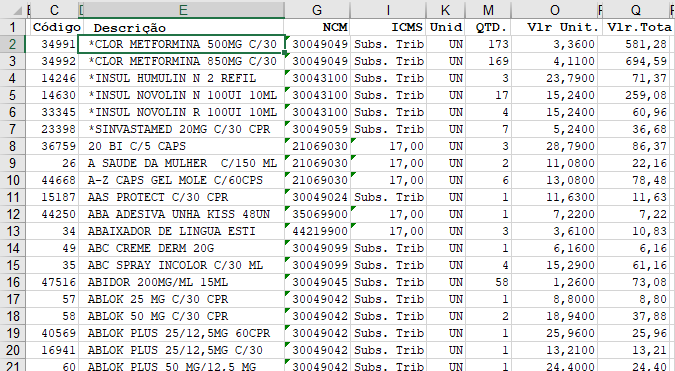Select total value cell '581,28'
This screenshot has height=371, width=675.
636,44
